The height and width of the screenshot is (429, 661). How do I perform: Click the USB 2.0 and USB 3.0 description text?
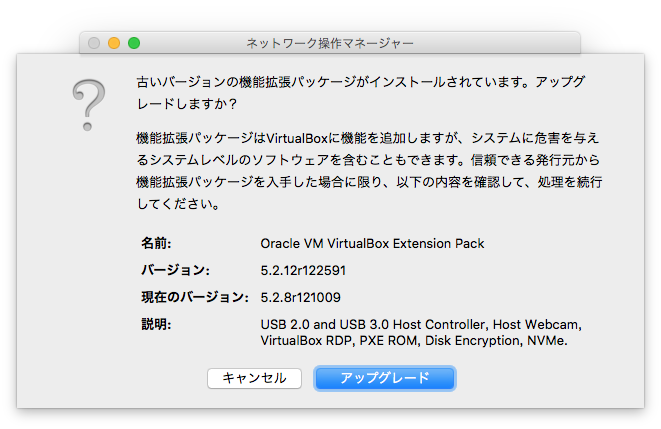[421, 332]
